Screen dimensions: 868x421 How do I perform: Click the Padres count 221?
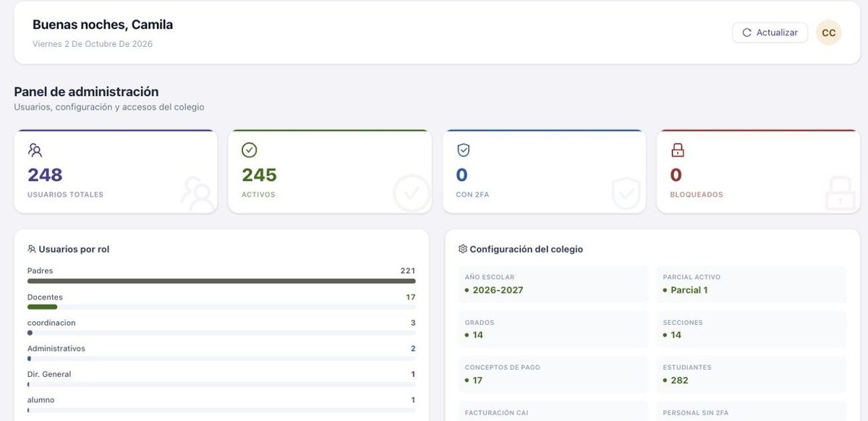coord(408,271)
